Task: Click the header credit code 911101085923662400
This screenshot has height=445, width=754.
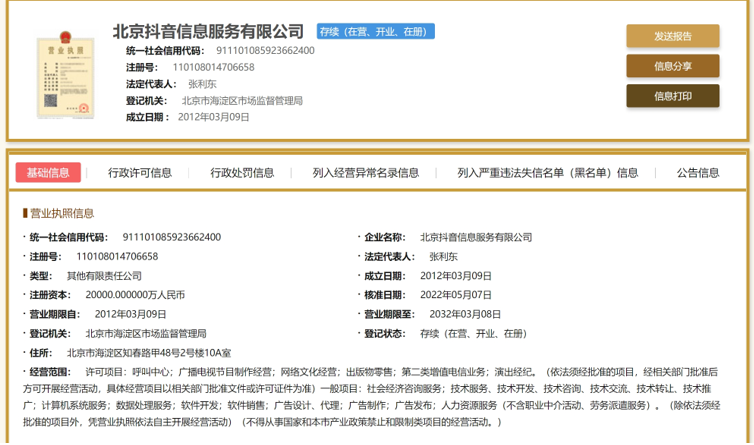Action: (265, 51)
